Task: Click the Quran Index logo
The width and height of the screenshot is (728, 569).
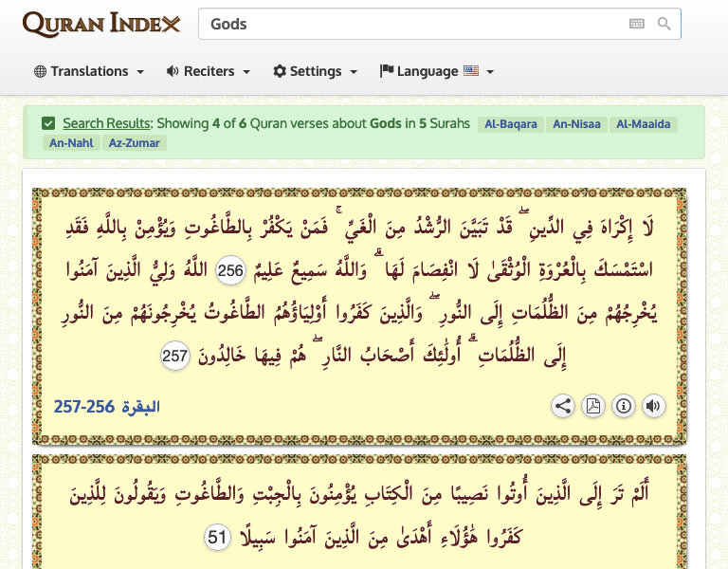Action: (x=101, y=24)
